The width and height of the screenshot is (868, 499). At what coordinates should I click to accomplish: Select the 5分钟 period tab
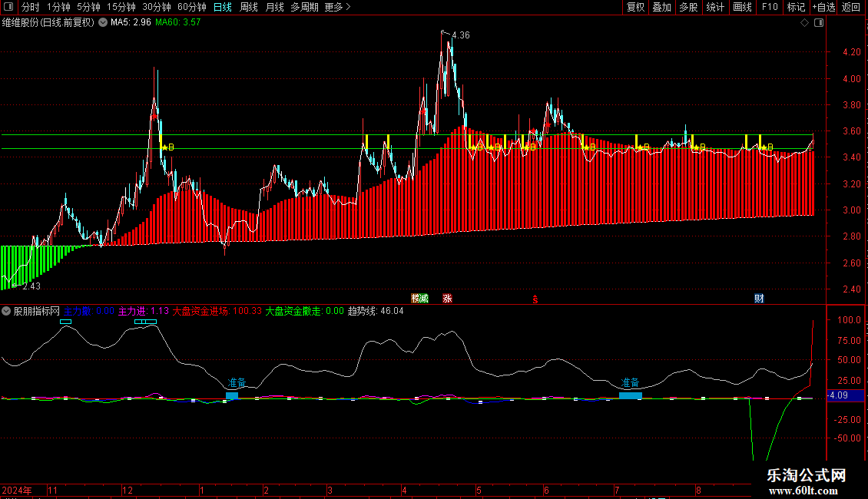click(x=88, y=7)
